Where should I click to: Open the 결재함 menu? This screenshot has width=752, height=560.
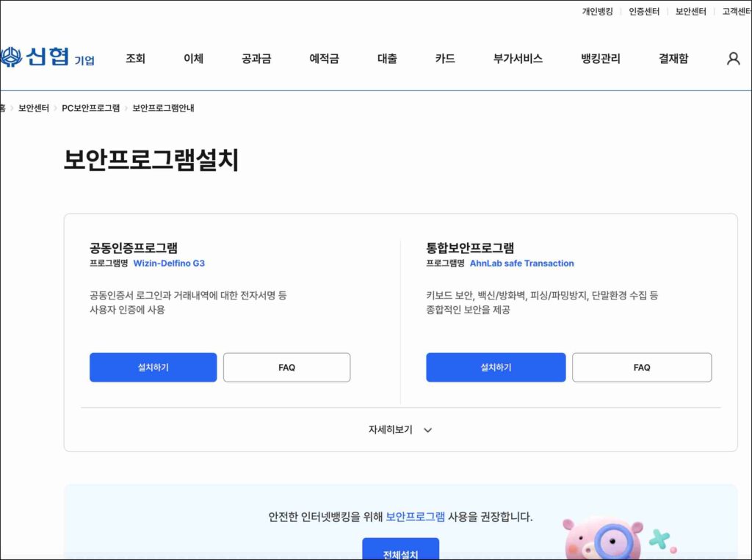coord(673,59)
